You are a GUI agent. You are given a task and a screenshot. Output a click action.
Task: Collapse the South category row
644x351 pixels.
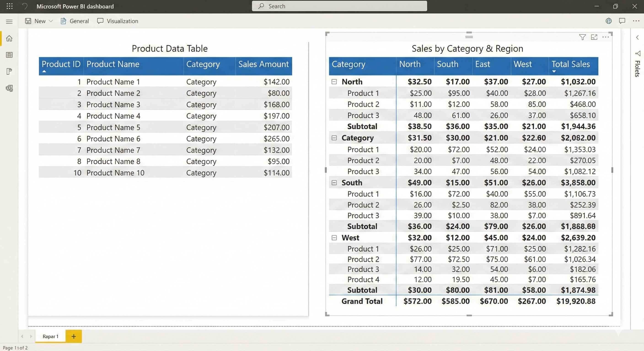(x=334, y=183)
